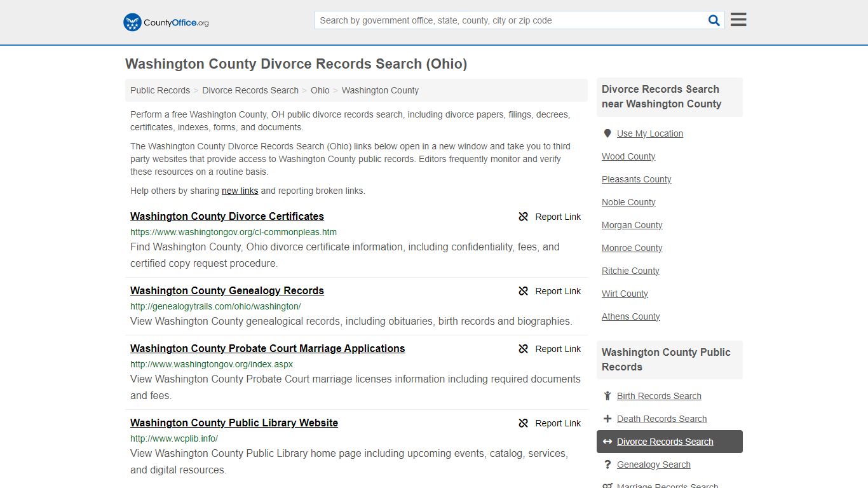Report Link for Genealogy Records
This screenshot has width=868, height=488.
tap(550, 291)
